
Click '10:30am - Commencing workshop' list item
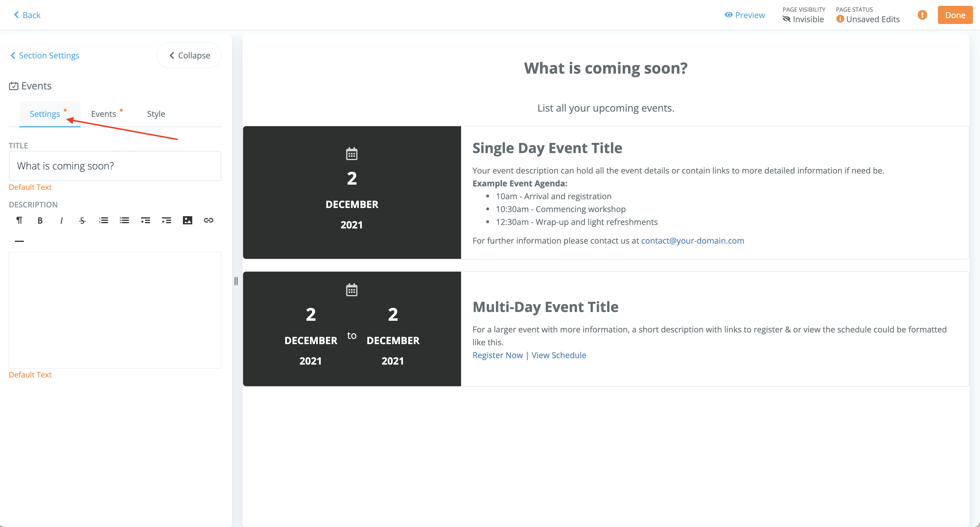tap(560, 209)
